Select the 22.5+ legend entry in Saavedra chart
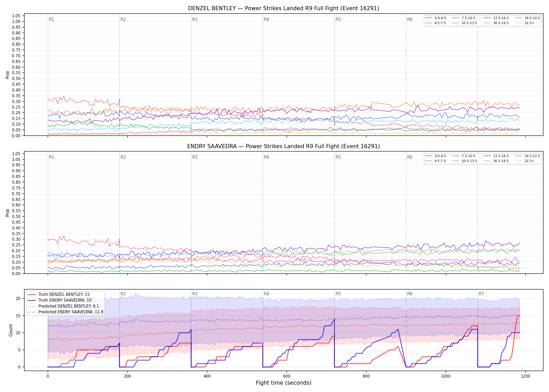 [525, 161]
